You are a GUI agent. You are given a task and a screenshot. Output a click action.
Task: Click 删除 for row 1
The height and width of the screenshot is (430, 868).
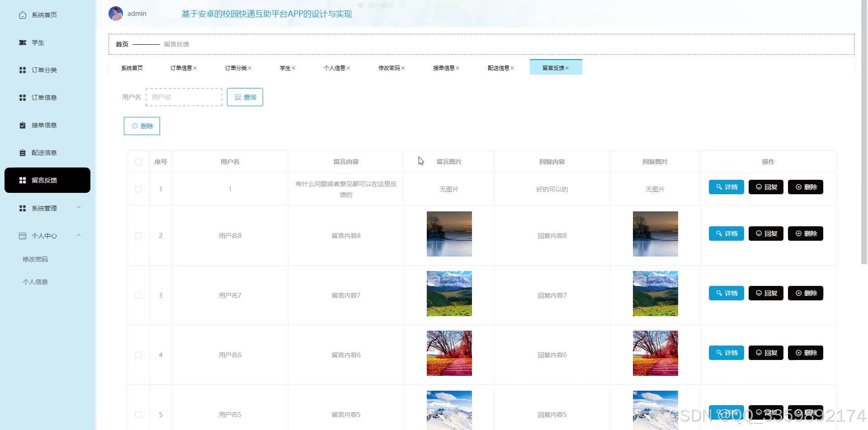pos(806,187)
